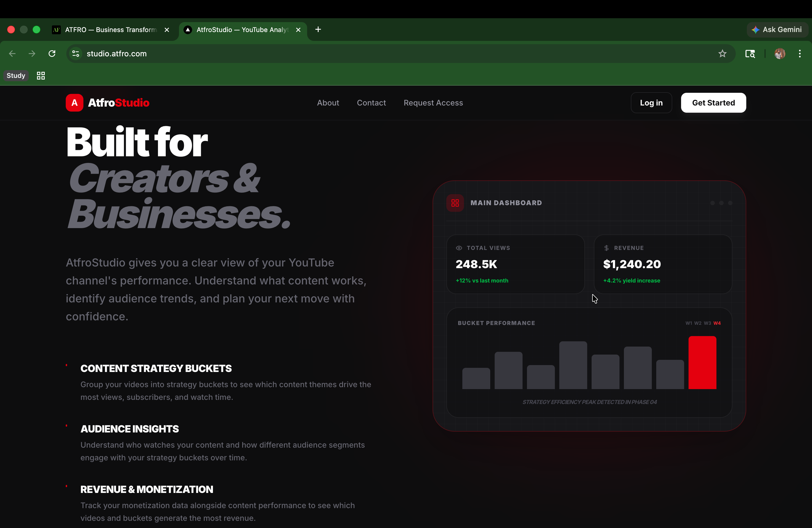
Task: Click the +12% vs last month text
Action: coord(482,281)
